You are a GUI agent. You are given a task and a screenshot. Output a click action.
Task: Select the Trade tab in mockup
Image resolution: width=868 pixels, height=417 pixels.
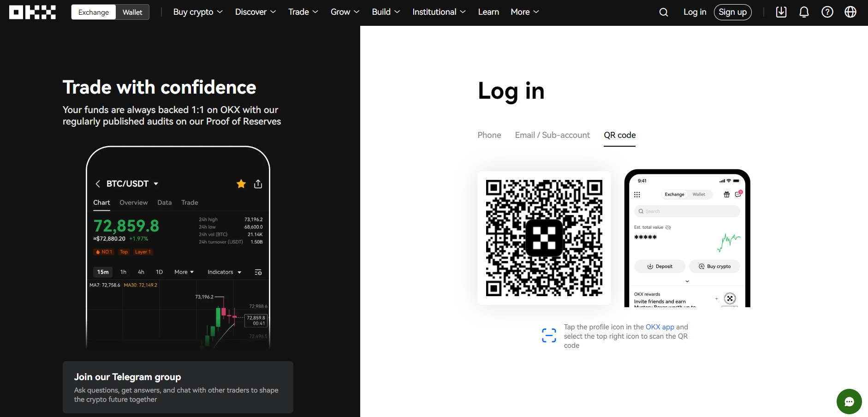pyautogui.click(x=190, y=203)
